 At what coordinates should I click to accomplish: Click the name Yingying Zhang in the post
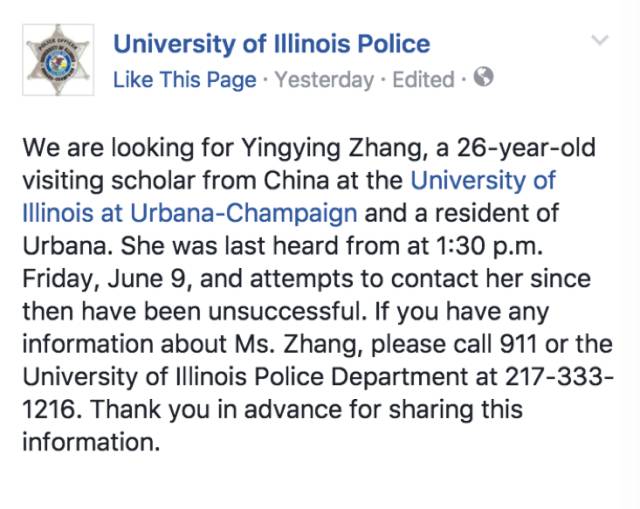[x=326, y=149]
